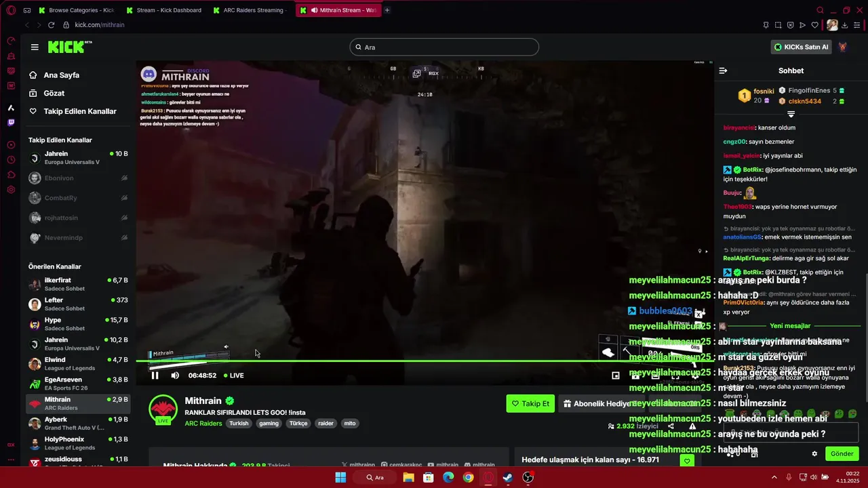Screen dimensions: 868x488
Task: Open offline channel CombatRy
Action: (x=78, y=198)
